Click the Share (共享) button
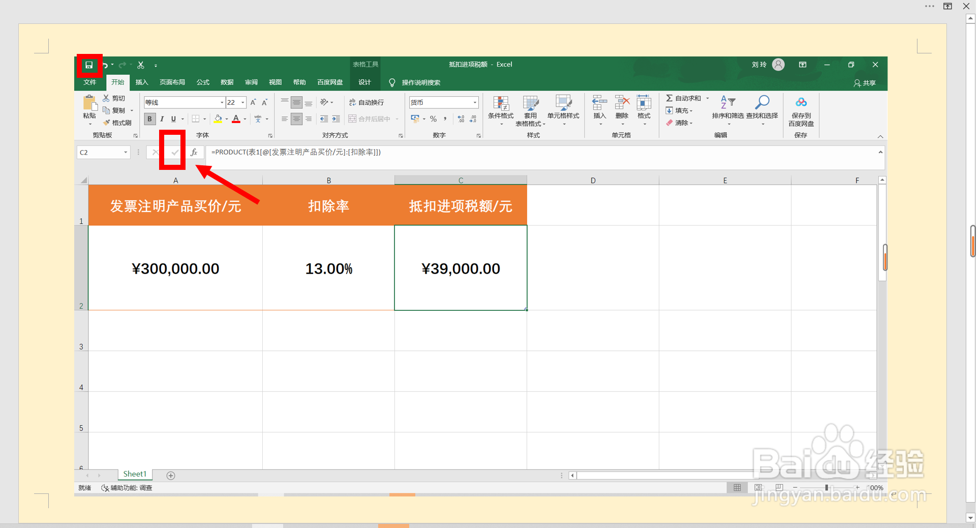 pos(865,83)
